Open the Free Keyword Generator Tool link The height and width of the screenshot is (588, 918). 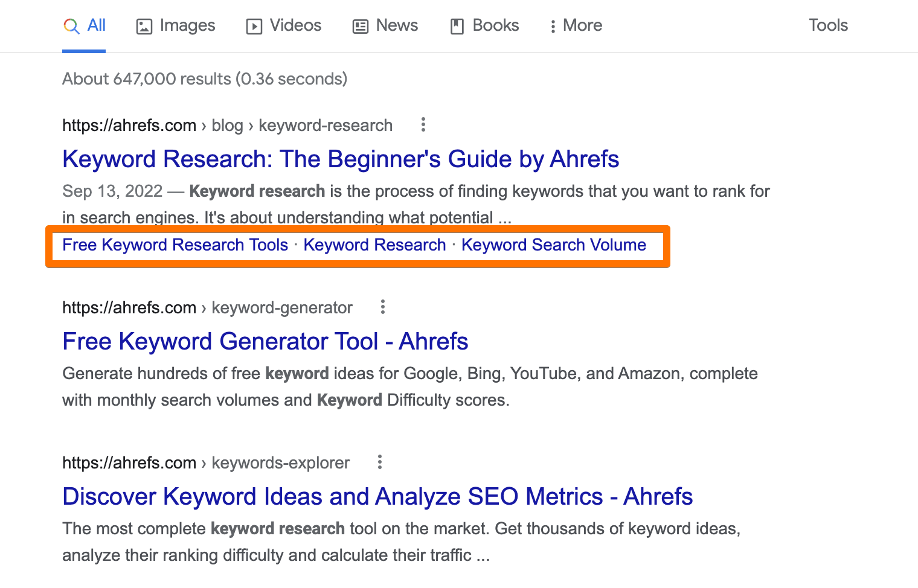[265, 341]
